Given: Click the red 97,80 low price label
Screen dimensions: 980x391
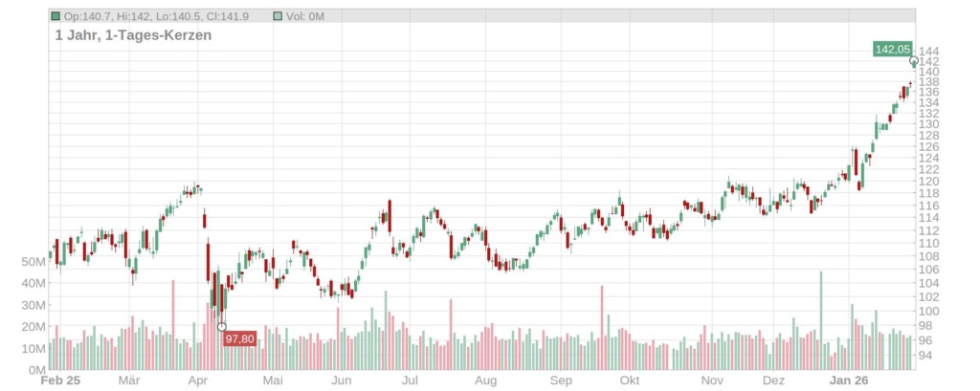Looking at the screenshot, I should [x=239, y=338].
